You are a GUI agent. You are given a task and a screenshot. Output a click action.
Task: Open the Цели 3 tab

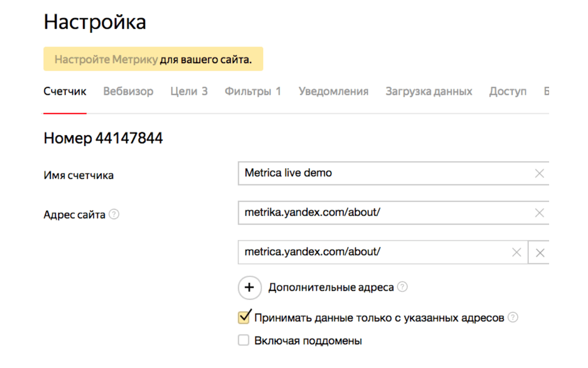pos(189,91)
